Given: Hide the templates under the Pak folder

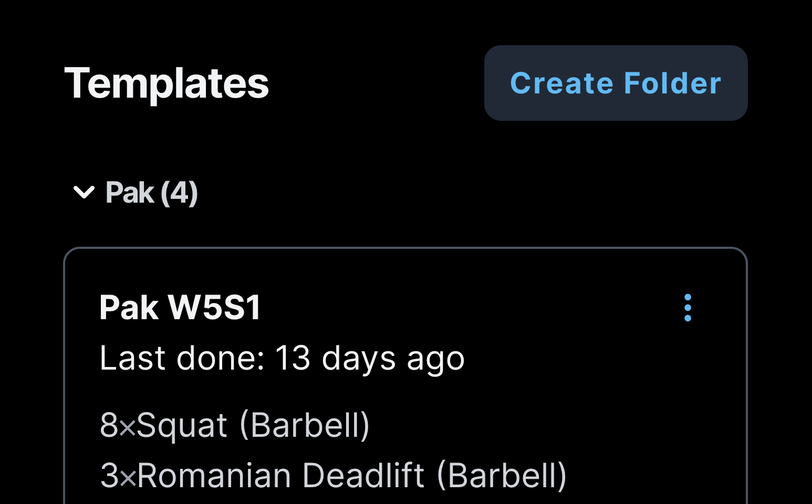Looking at the screenshot, I should point(84,193).
